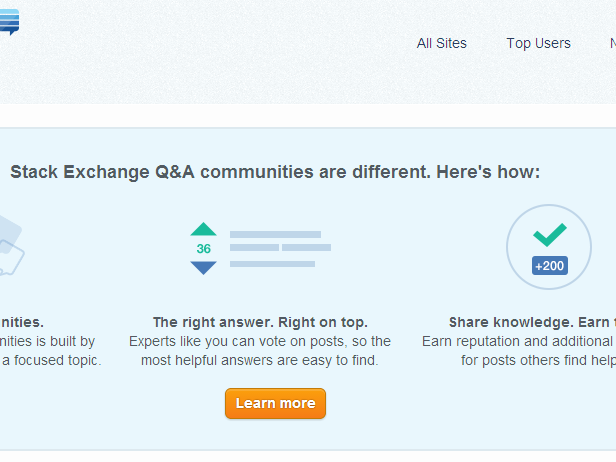Click the vote count 36
The height and width of the screenshot is (462, 616).
(203, 249)
